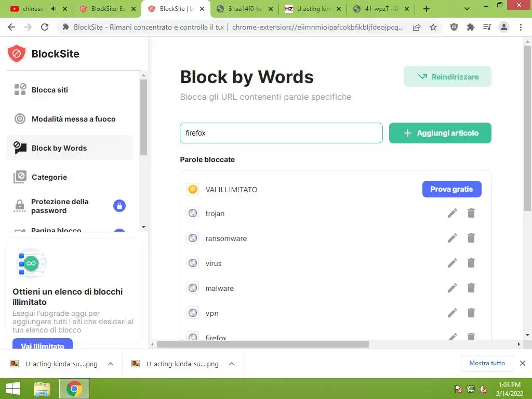
Task: Click the globe icon next to vpn
Action: [193, 313]
